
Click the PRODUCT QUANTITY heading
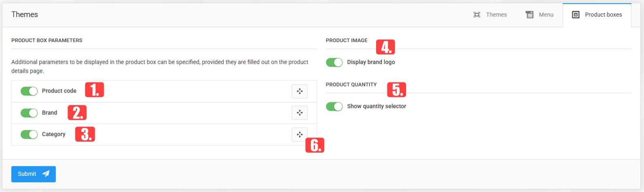[x=351, y=85]
